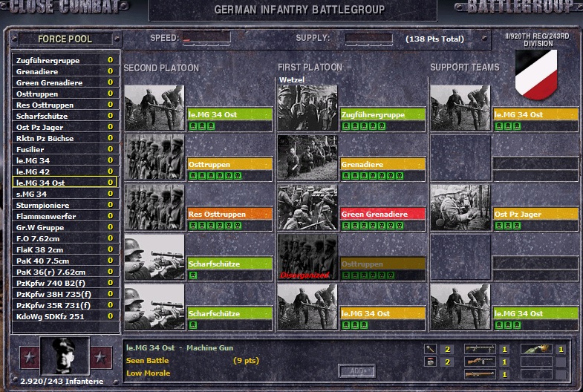The height and width of the screenshot is (392, 583).
Task: Select PaK 36(r) 7.62cm in the Force Pool
Action: 65,272
